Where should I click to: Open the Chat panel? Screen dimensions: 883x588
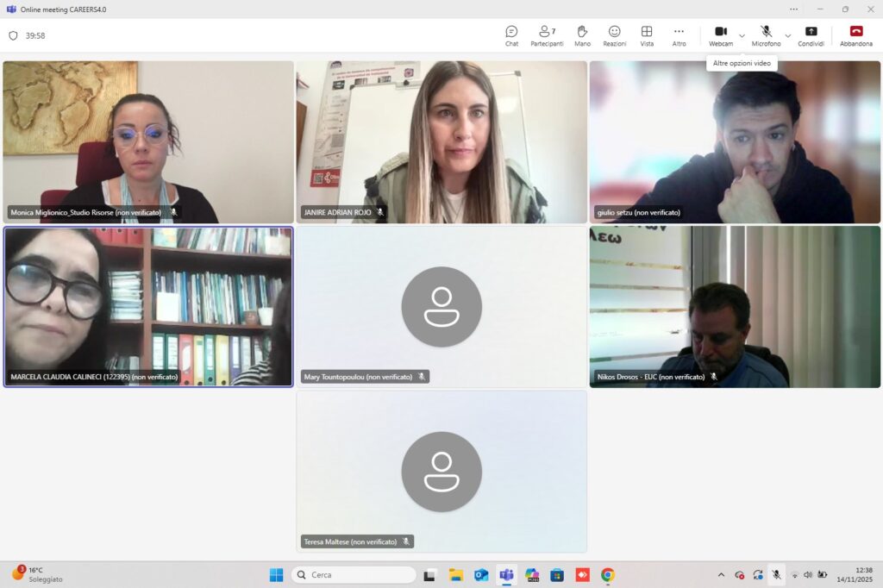point(511,36)
